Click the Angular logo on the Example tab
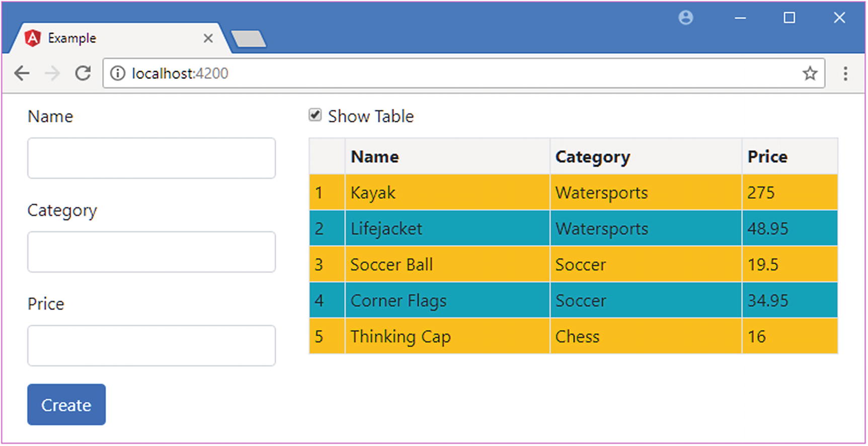 point(33,38)
